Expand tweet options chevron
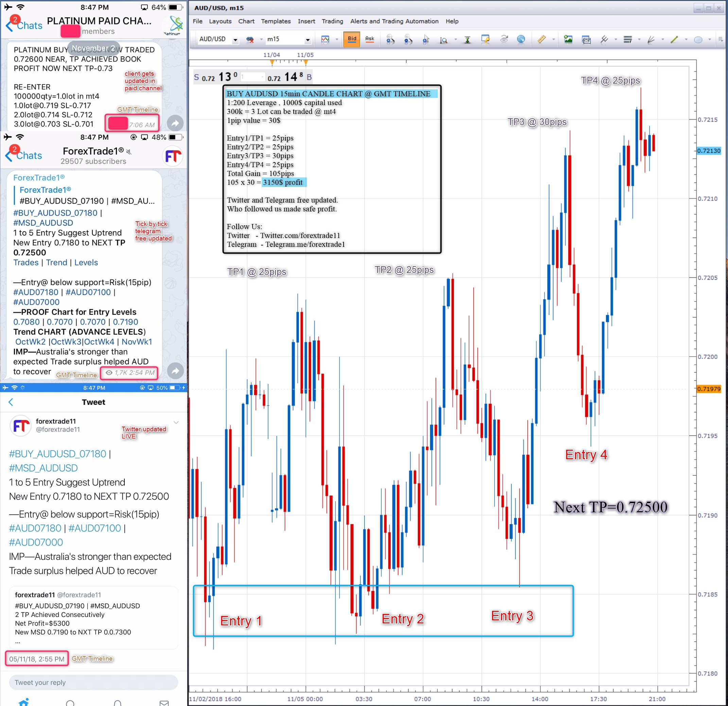Screen dimensions: 728x706 coord(176,422)
